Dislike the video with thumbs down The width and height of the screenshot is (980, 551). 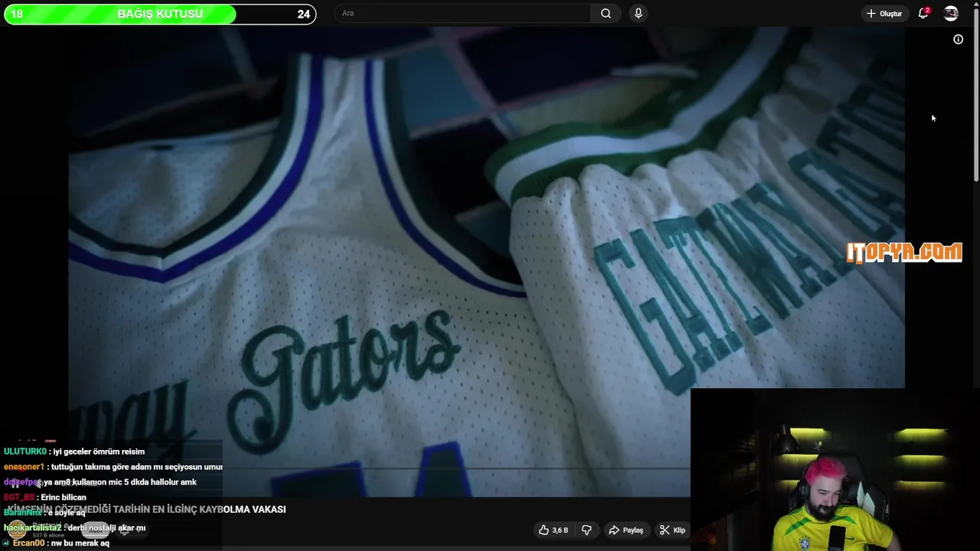pyautogui.click(x=586, y=530)
